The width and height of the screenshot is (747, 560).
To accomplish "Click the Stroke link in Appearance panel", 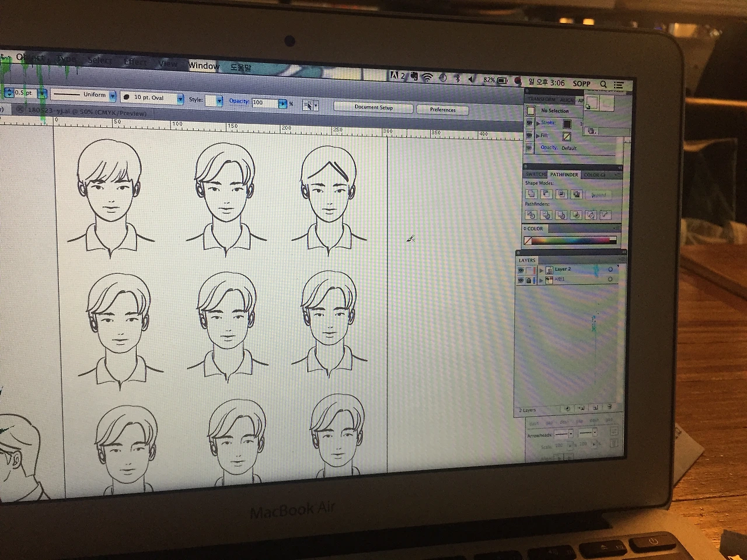I will [547, 123].
